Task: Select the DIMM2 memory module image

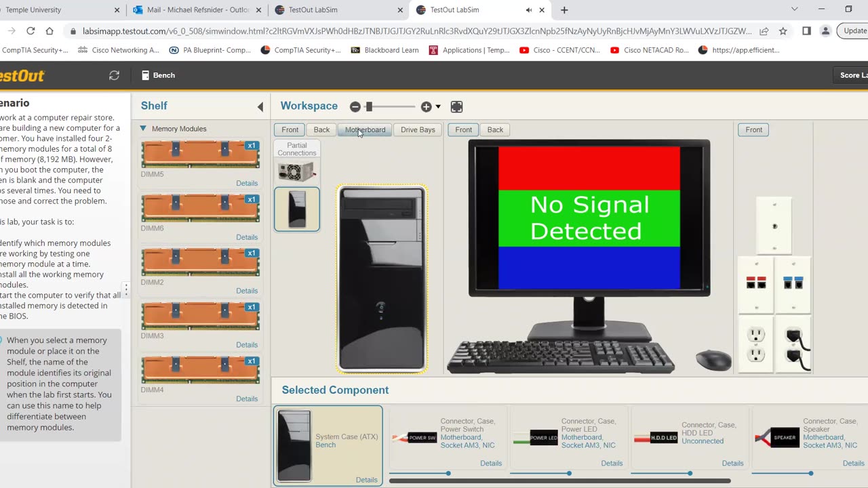Action: [x=200, y=262]
